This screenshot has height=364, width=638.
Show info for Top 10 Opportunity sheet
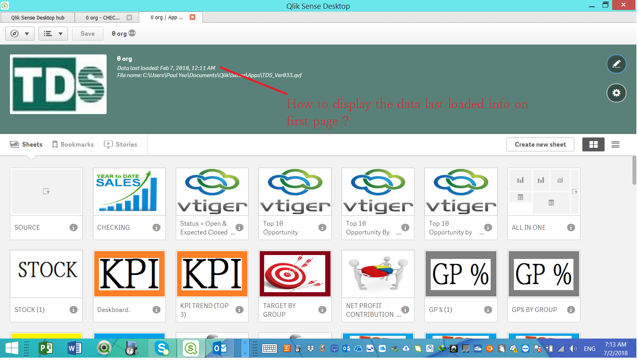tap(323, 228)
